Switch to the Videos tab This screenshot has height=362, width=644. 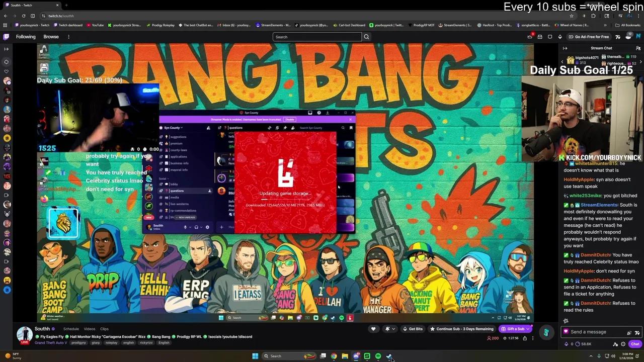tap(89, 329)
